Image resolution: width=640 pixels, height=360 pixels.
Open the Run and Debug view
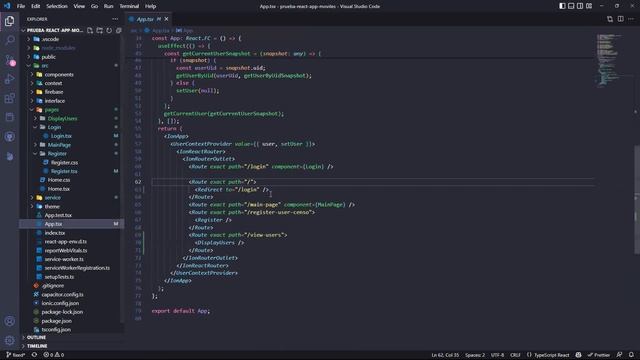(x=9, y=79)
